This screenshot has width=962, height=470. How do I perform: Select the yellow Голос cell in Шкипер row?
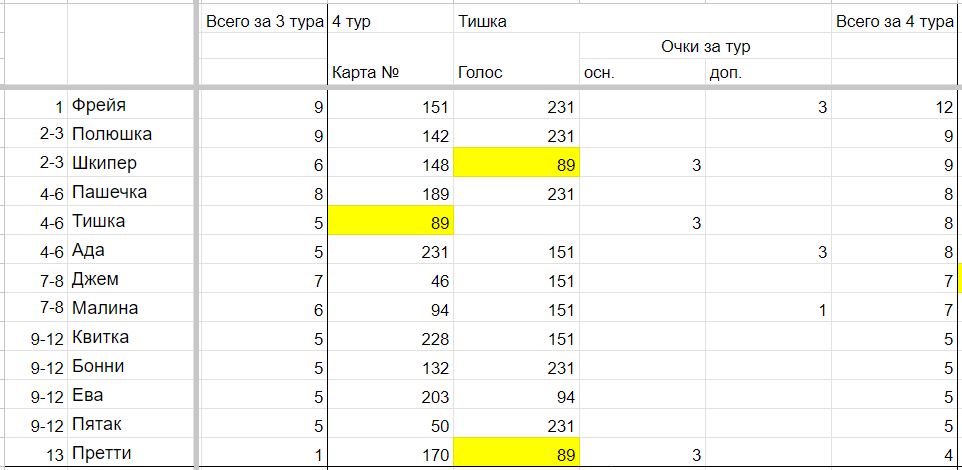(517, 163)
